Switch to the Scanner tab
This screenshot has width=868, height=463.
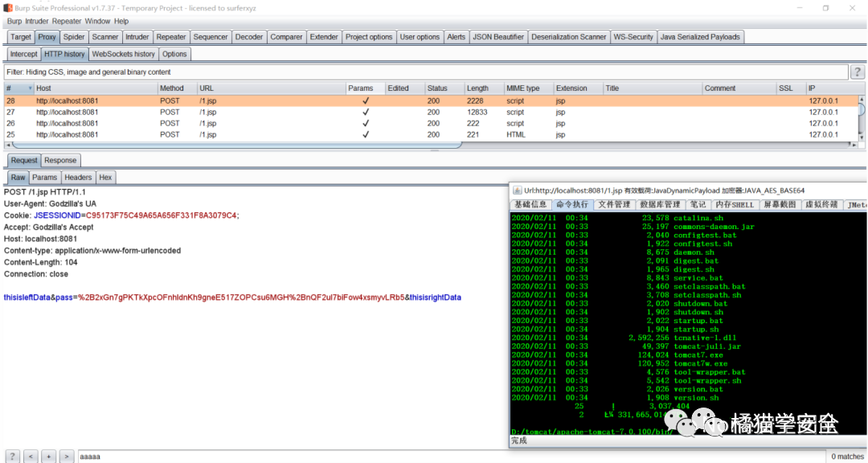(104, 36)
